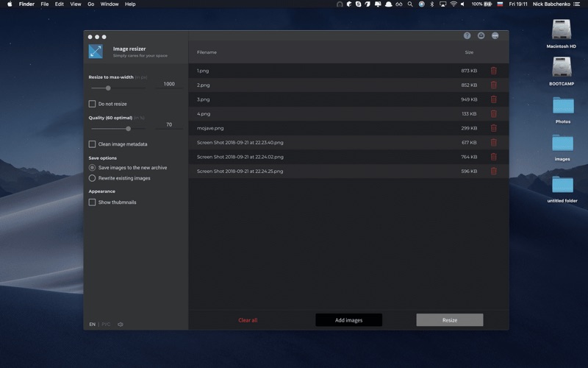Select the 4.png file name

point(204,114)
